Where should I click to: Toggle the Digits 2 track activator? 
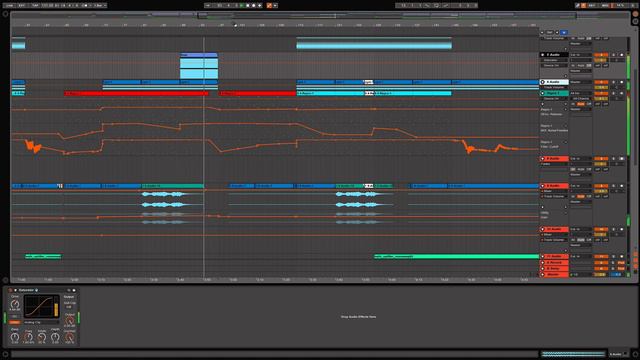(601, 93)
